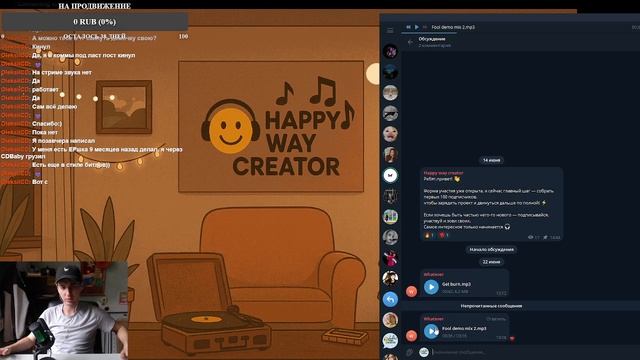Open sender avatar beside Get burn.mp3 message
Viewport: 640px width, 360px height.
411,291
